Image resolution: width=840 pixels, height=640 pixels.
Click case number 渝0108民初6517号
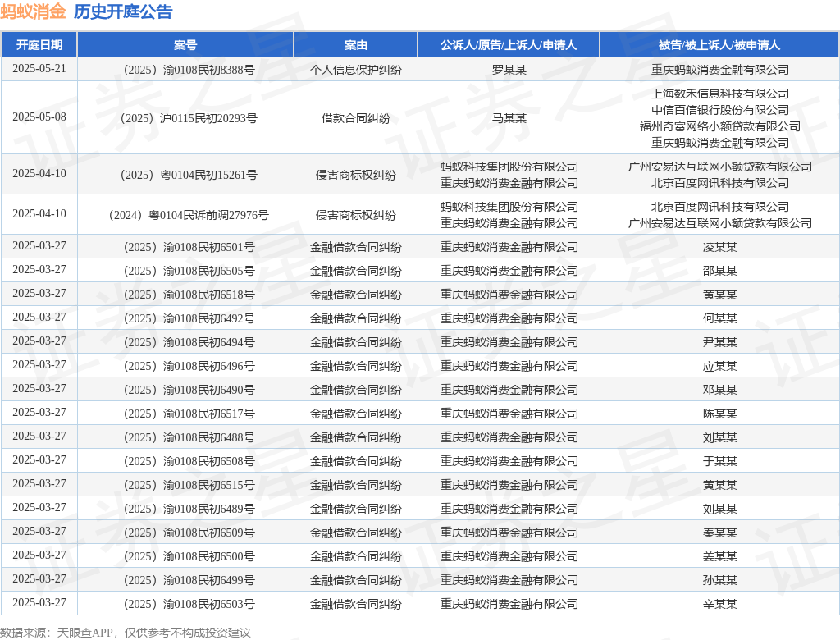pyautogui.click(x=189, y=414)
